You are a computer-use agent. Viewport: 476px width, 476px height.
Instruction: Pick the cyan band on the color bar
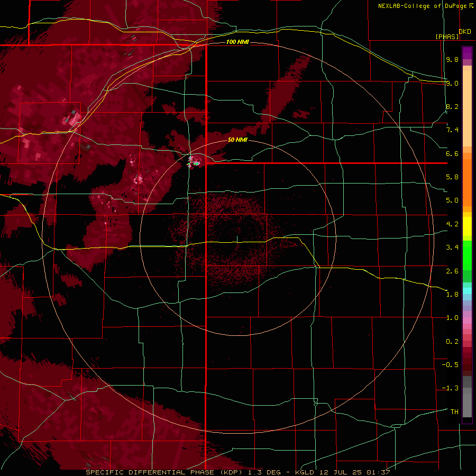467,291
